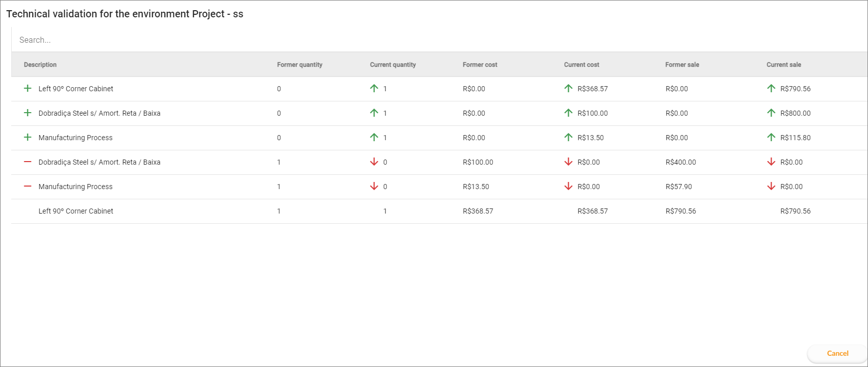Click red down arrow in removed Manufacturing Process quantity

374,186
